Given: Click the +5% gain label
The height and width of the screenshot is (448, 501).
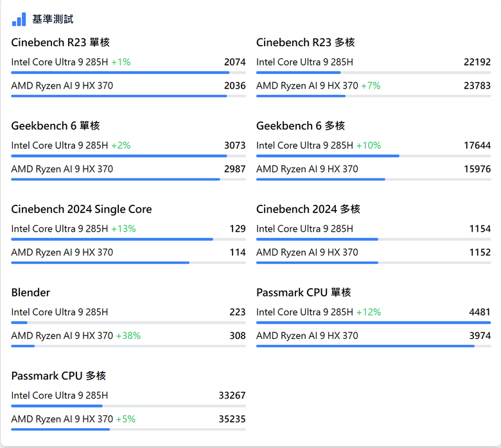Looking at the screenshot, I should point(125,419).
